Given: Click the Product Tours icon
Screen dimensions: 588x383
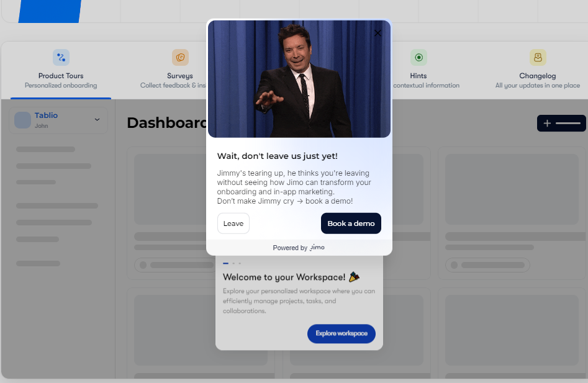Looking at the screenshot, I should tap(61, 57).
